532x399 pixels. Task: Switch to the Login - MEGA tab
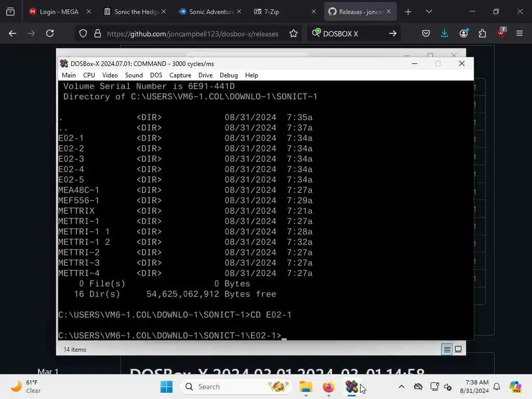pos(59,12)
